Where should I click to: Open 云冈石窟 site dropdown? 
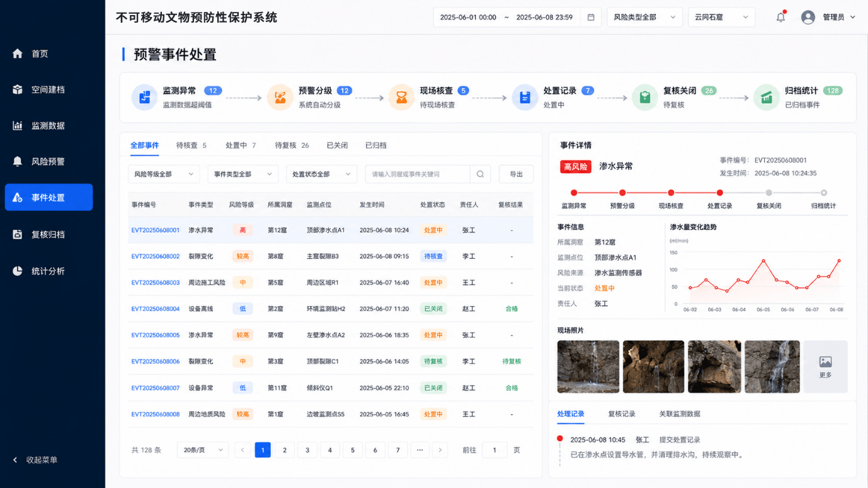(x=721, y=17)
